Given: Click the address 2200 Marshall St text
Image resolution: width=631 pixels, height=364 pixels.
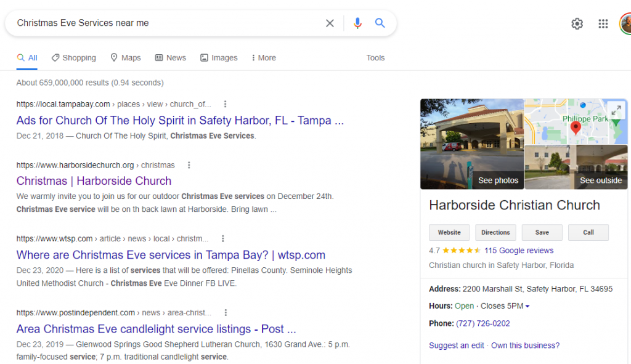Looking at the screenshot, I should 537,289.
